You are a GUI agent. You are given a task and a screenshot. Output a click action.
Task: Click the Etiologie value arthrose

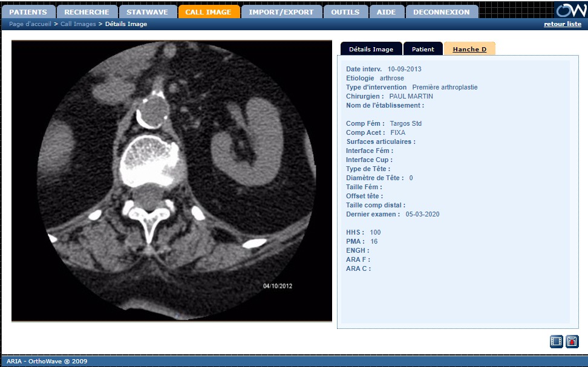pyautogui.click(x=392, y=78)
